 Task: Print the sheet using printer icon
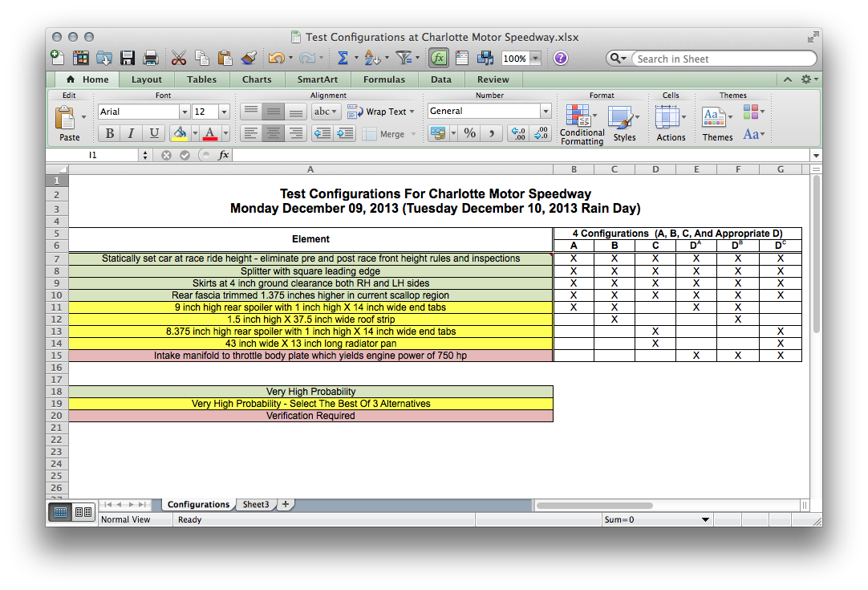point(151,58)
